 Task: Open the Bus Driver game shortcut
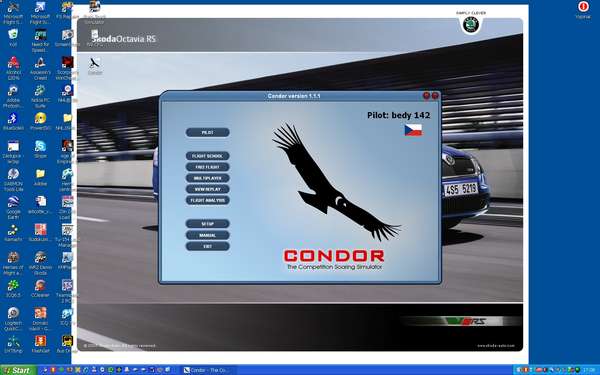67,343
